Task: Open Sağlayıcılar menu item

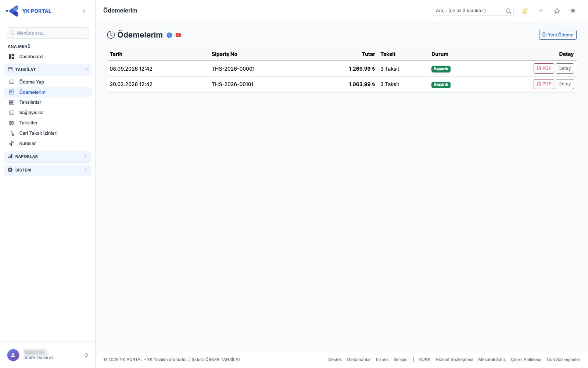Action: (x=48, y=113)
